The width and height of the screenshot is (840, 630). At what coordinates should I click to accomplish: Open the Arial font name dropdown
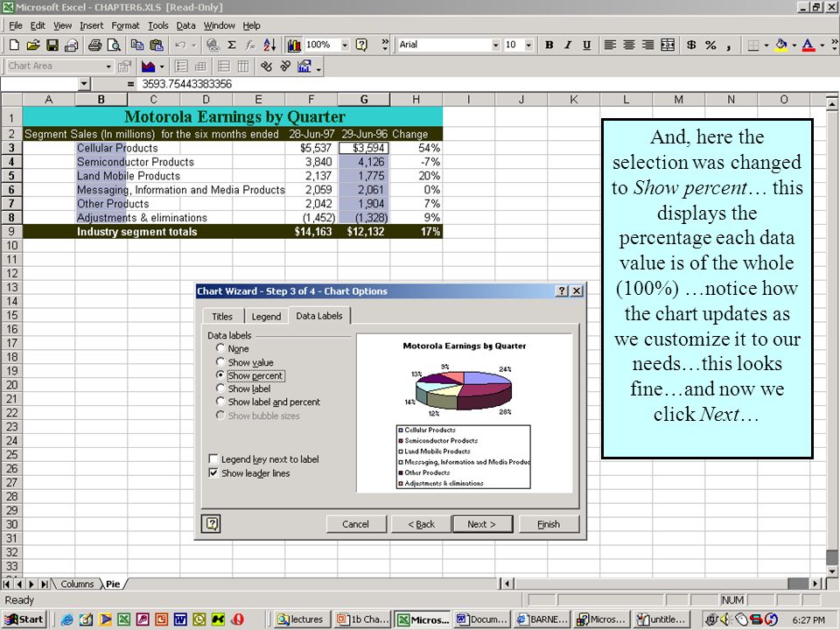495,45
